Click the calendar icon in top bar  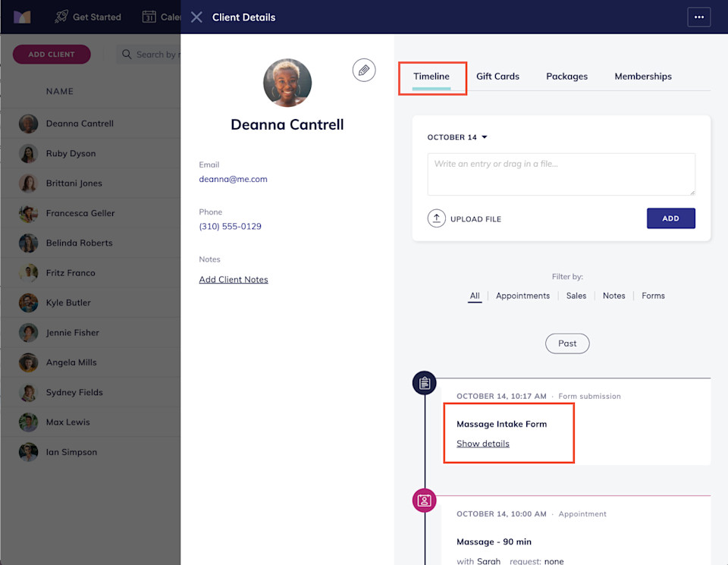pos(149,17)
